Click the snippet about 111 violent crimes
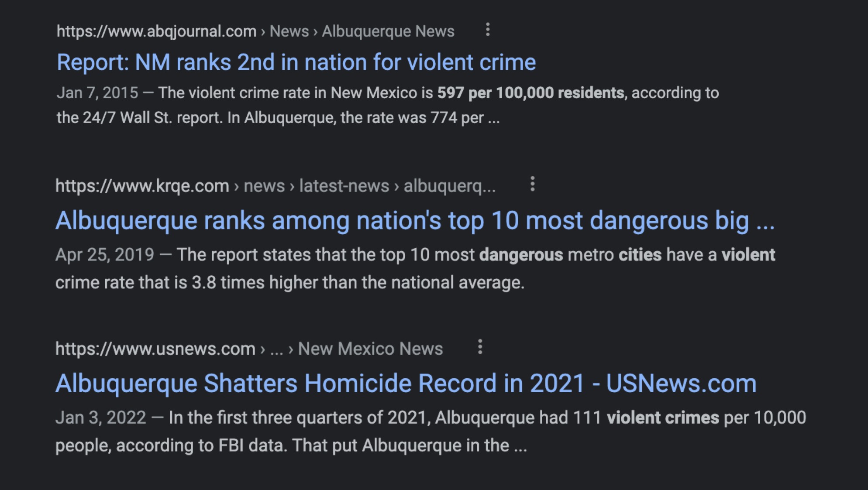The image size is (868, 490). point(431,432)
